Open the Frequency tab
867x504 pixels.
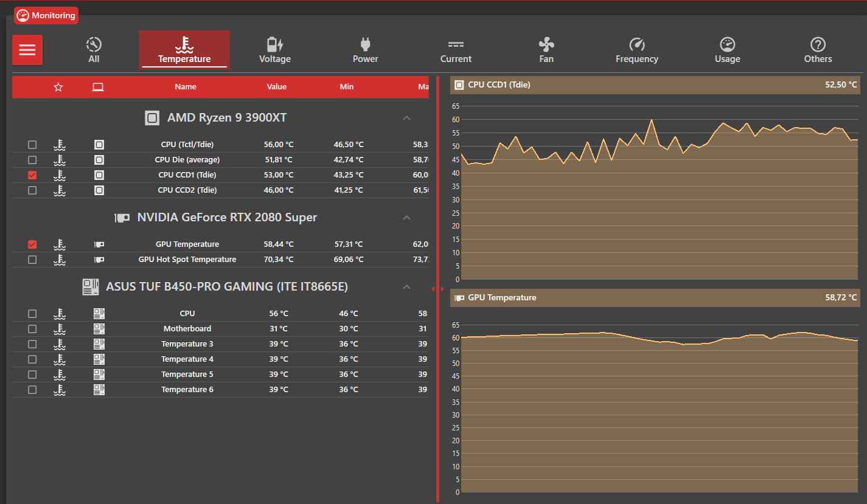coord(637,50)
